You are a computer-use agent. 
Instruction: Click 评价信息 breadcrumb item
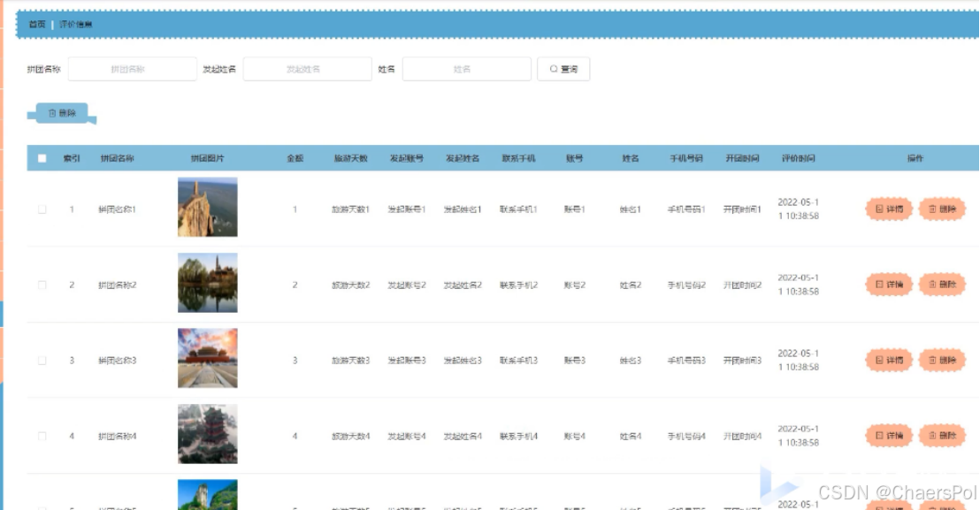(x=76, y=25)
